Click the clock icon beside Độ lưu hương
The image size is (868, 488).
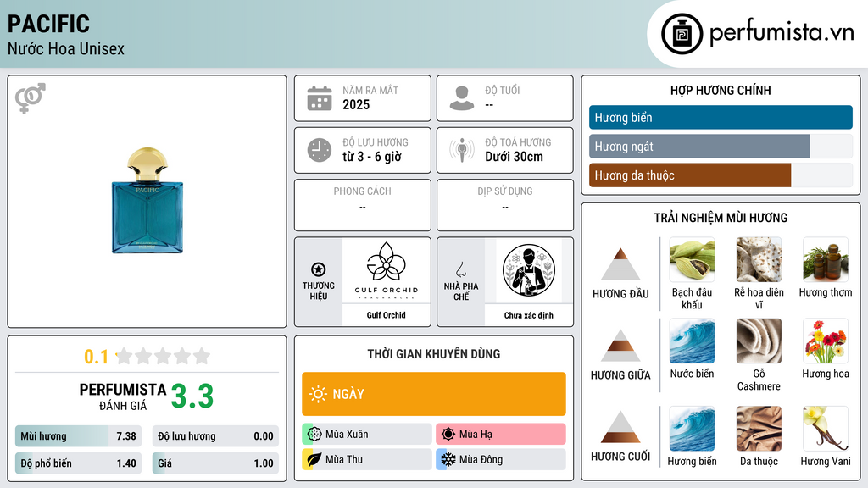click(x=320, y=150)
